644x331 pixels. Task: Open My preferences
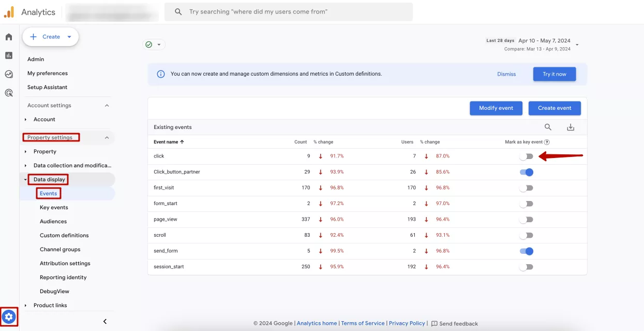point(48,74)
